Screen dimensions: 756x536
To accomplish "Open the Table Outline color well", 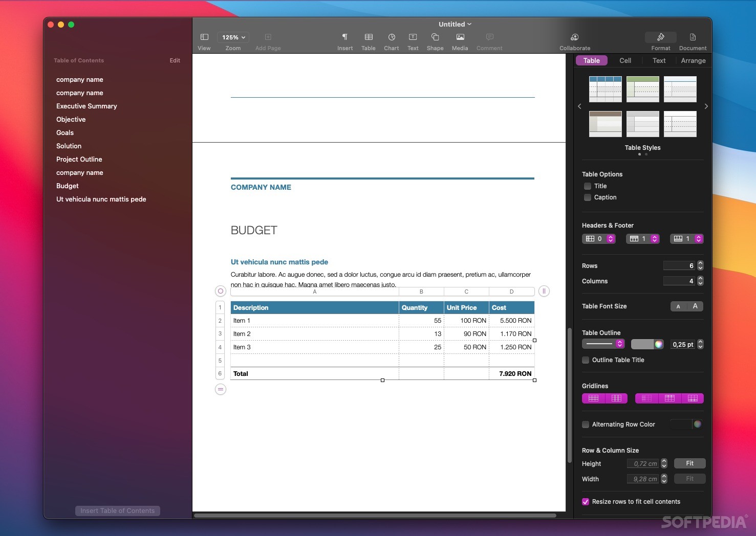I will coord(658,344).
